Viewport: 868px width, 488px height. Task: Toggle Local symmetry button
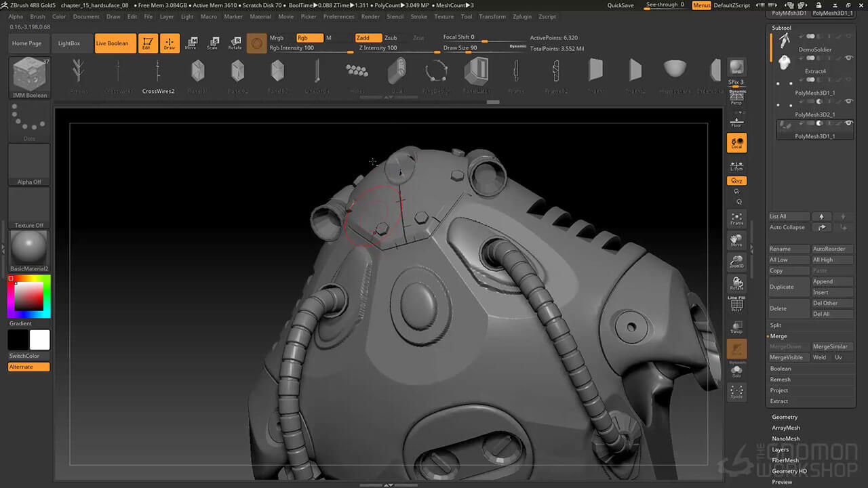click(x=736, y=143)
